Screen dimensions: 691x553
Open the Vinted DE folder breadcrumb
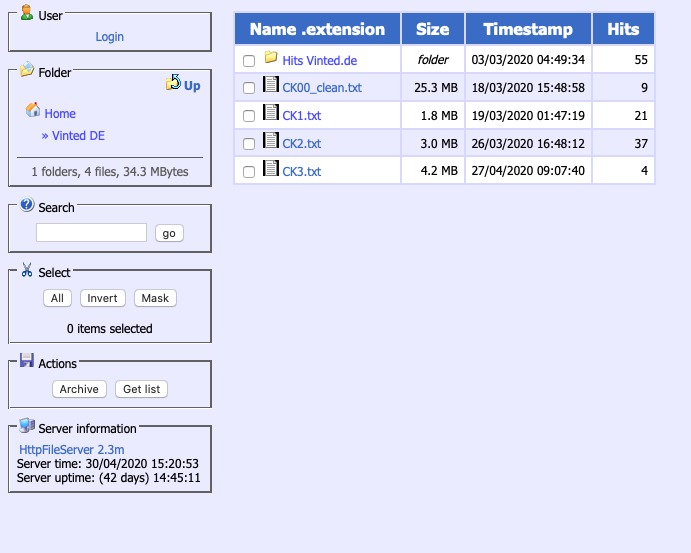[78, 136]
